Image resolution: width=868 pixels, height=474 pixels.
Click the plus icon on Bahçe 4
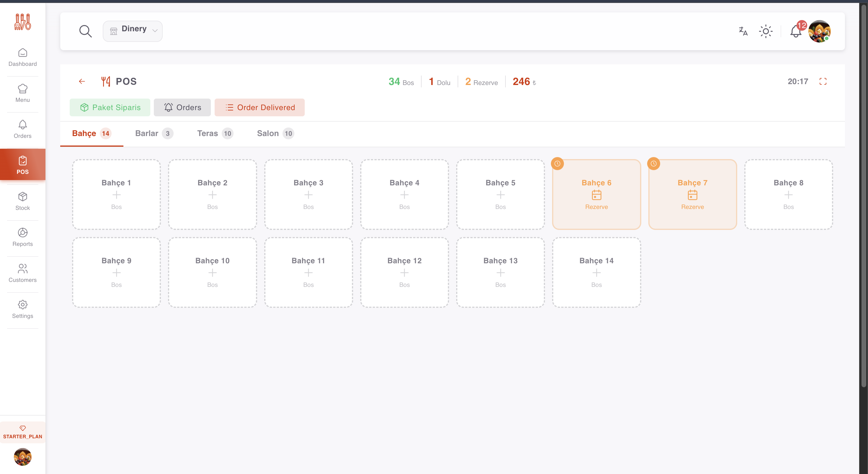point(404,195)
